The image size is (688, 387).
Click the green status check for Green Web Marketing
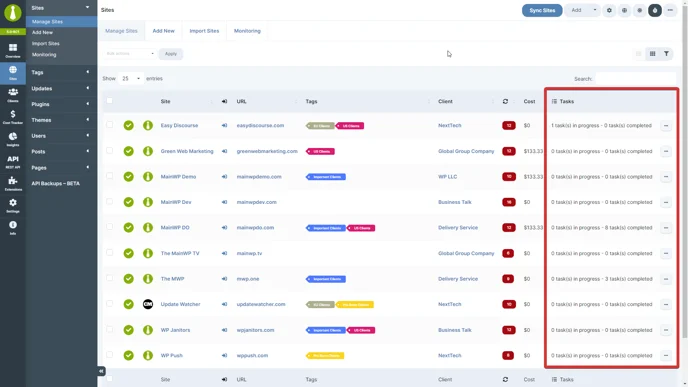point(128,151)
